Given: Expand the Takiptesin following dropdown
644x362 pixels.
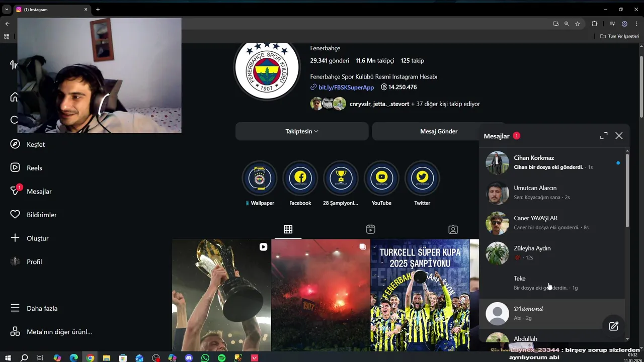Looking at the screenshot, I should (302, 131).
